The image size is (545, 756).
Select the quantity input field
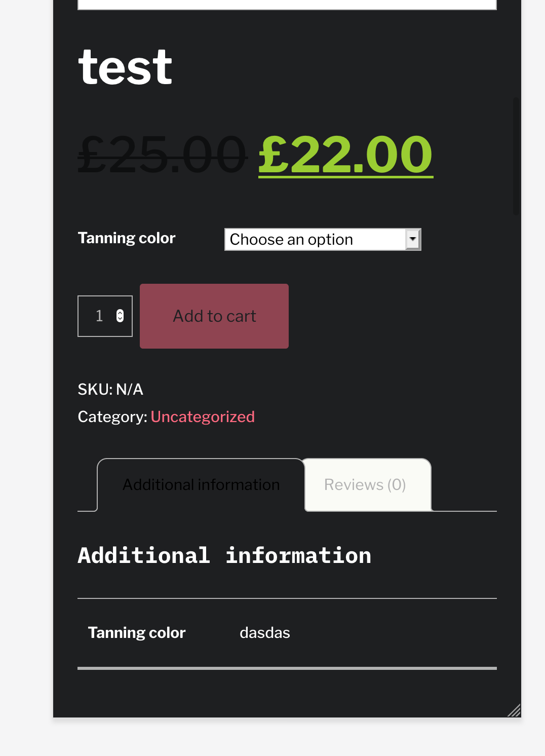point(100,316)
